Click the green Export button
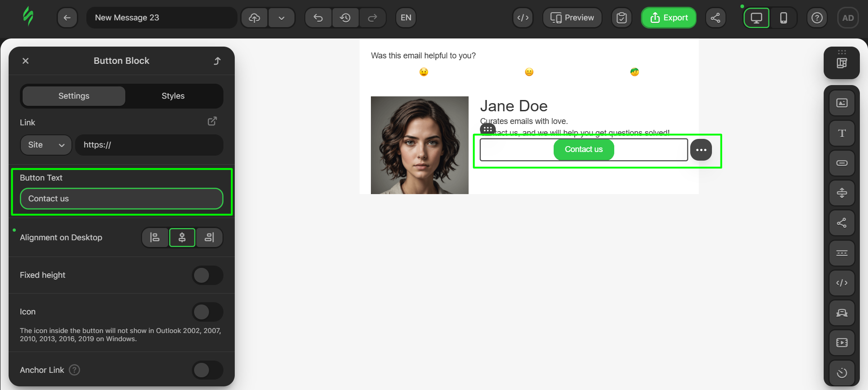The height and width of the screenshot is (390, 868). [669, 18]
